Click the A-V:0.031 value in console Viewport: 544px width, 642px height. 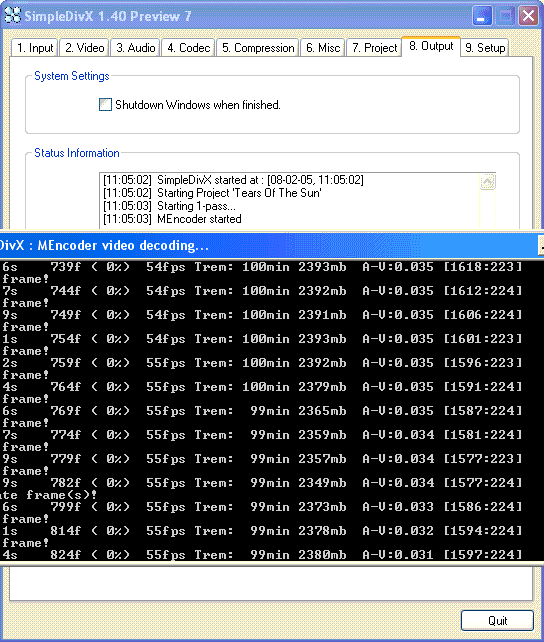[398, 555]
